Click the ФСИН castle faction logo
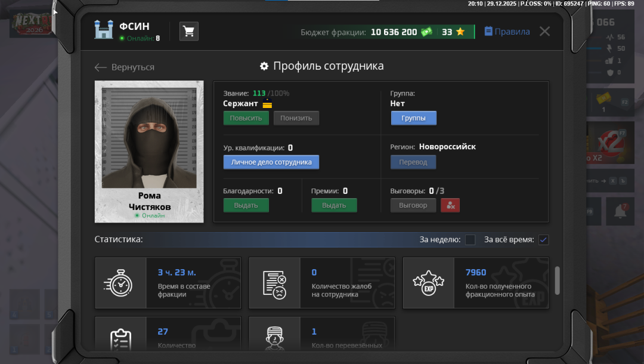Screen dimensions: 644x364 (x=104, y=29)
